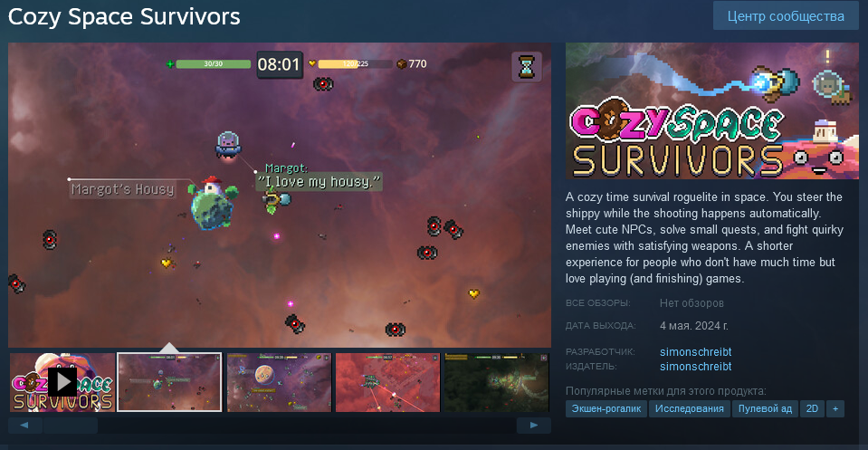
Task: Open the Центр сообщества community hub
Action: point(786,16)
